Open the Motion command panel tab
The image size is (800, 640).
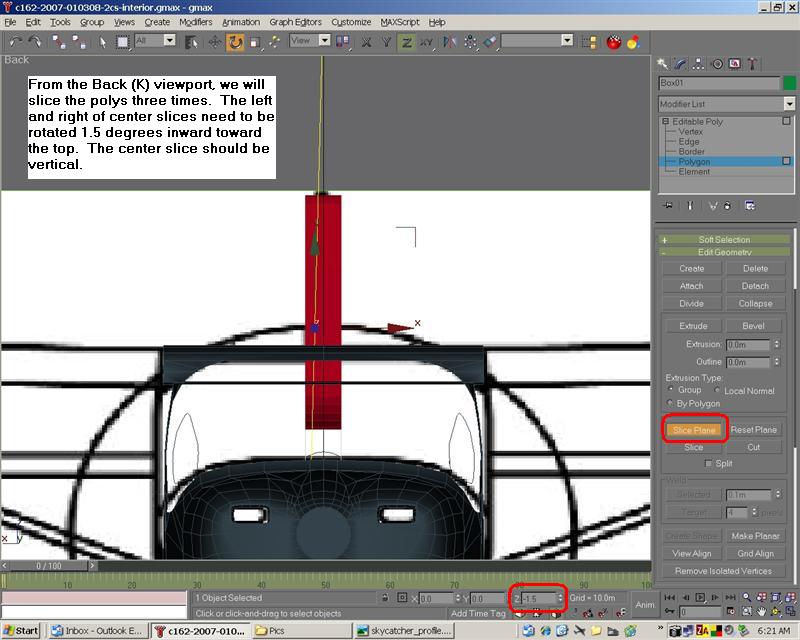pyautogui.click(x=717, y=64)
